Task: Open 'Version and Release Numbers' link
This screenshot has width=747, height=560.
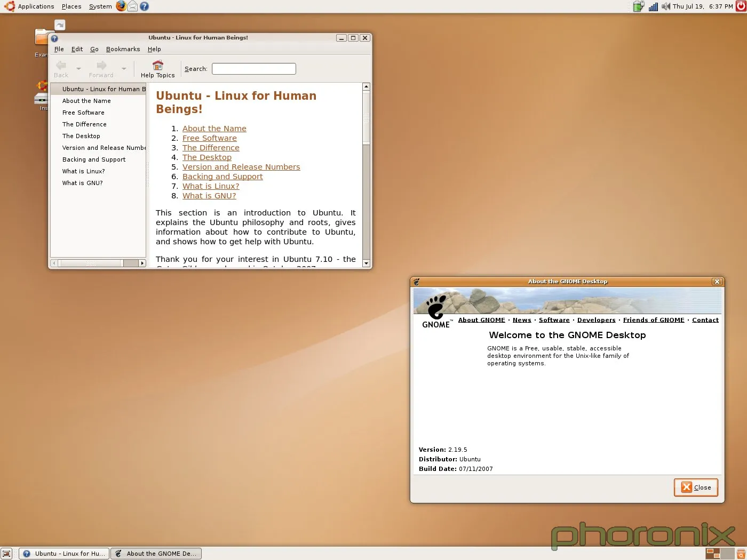Action: (241, 167)
